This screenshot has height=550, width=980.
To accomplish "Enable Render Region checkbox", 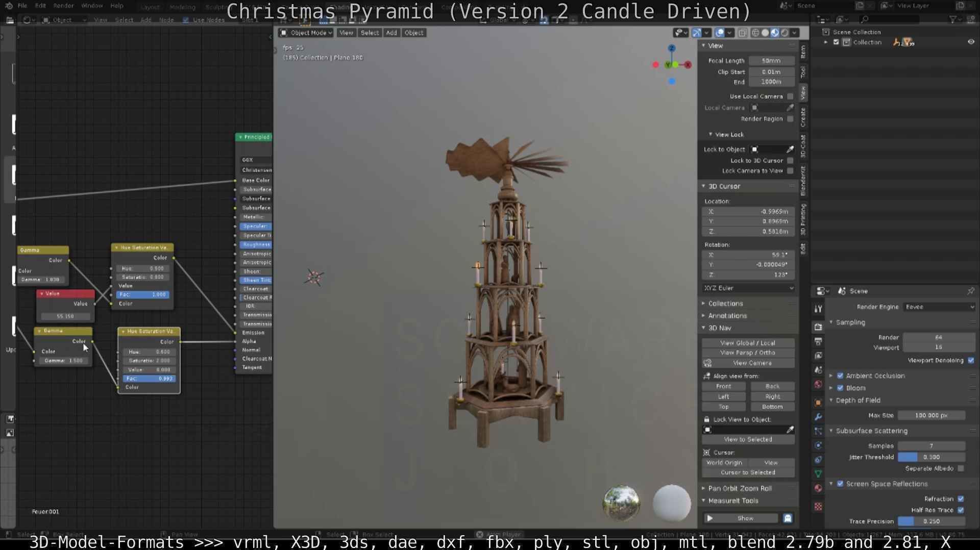I will pos(790,119).
